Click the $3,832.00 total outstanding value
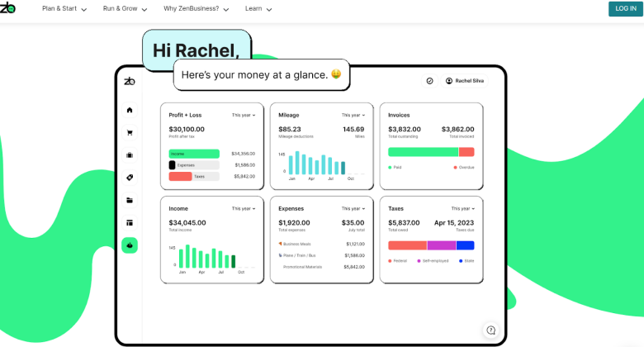Screen dimensions: 644x347 click(x=405, y=129)
